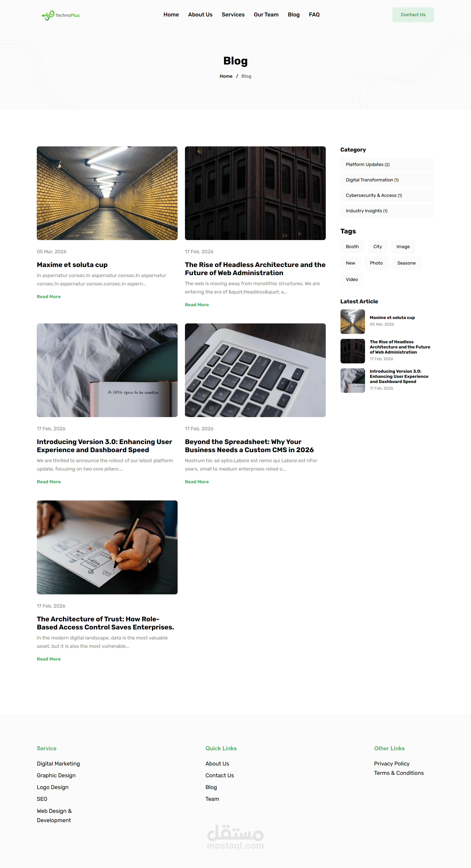The height and width of the screenshot is (868, 471).
Task: Click the Home breadcrumb link
Action: click(226, 76)
